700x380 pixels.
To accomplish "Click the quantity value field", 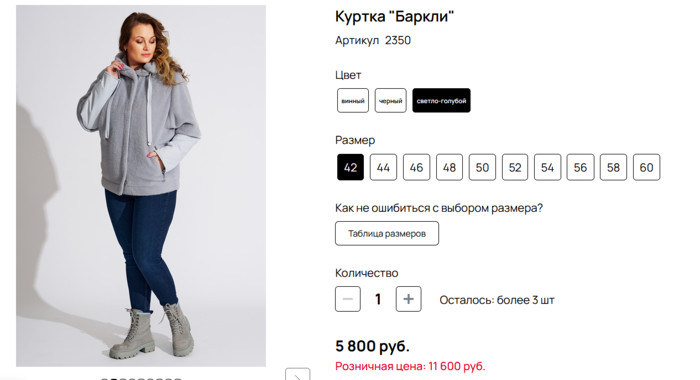I will tap(378, 299).
